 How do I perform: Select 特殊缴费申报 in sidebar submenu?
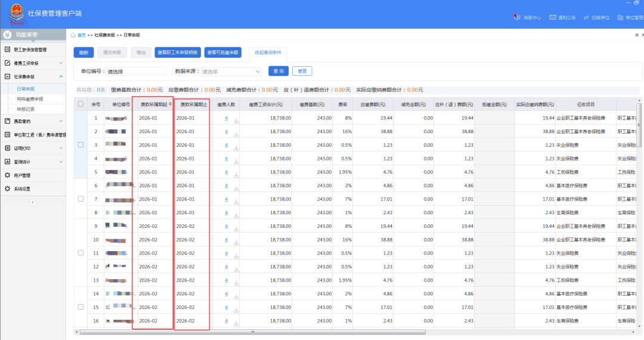[x=30, y=99]
